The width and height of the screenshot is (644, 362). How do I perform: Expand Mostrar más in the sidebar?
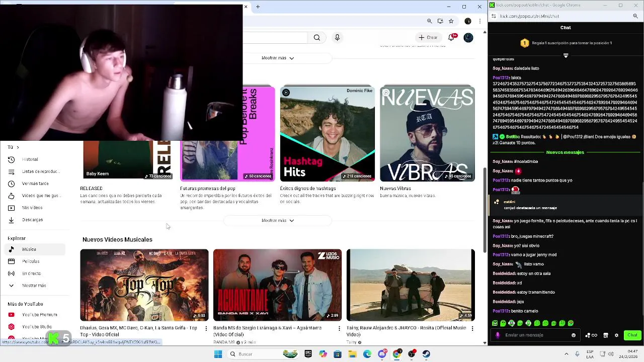coord(36,286)
